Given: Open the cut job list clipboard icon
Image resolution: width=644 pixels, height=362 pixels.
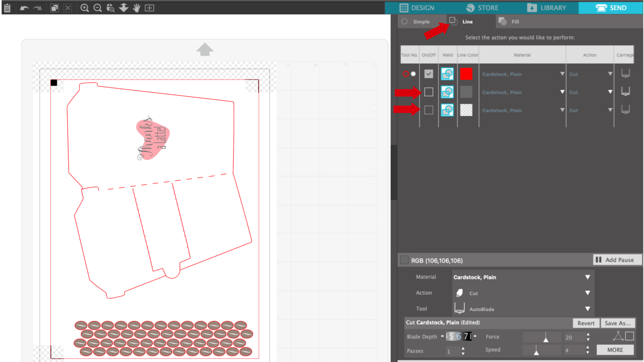Looking at the screenshot, I should click(7, 8).
